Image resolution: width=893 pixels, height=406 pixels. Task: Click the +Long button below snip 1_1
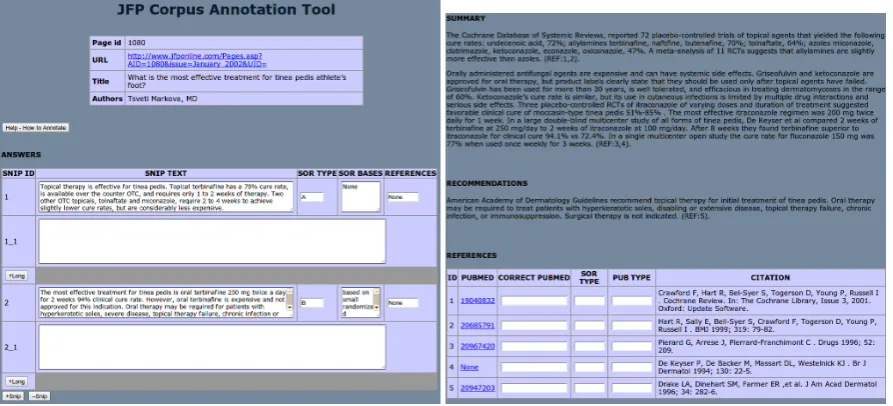pos(16,276)
